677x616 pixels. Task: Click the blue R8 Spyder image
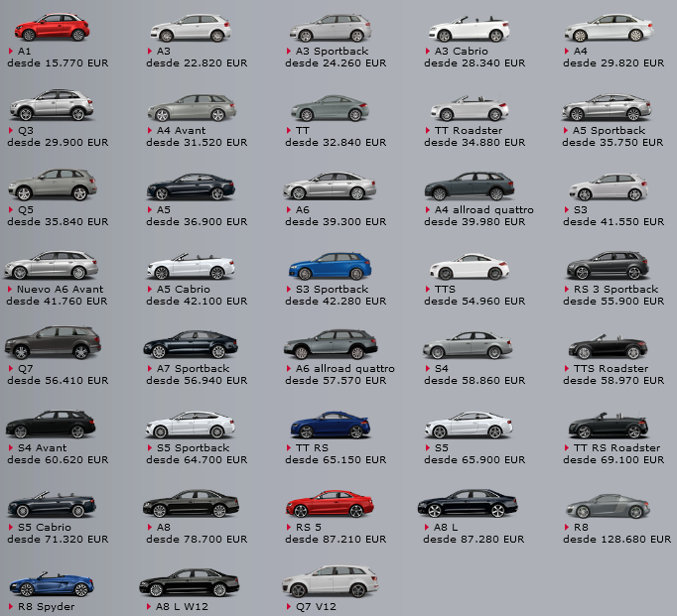[52, 583]
